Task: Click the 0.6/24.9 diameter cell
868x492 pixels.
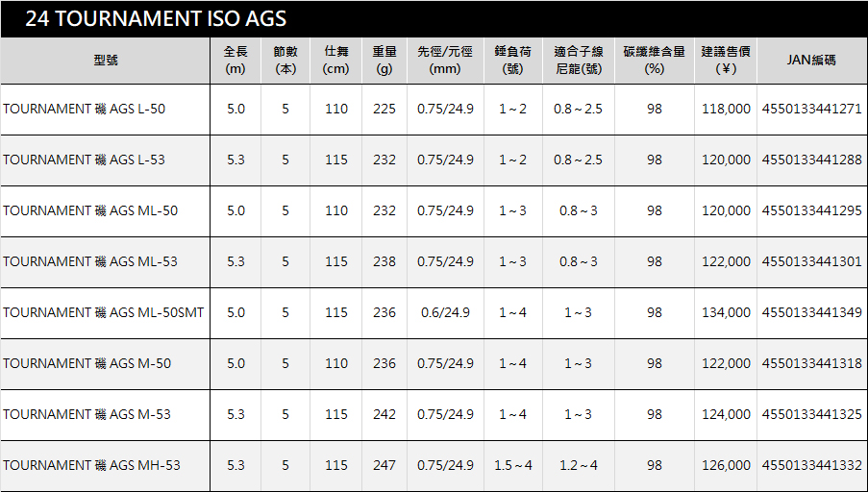Action: (445, 313)
